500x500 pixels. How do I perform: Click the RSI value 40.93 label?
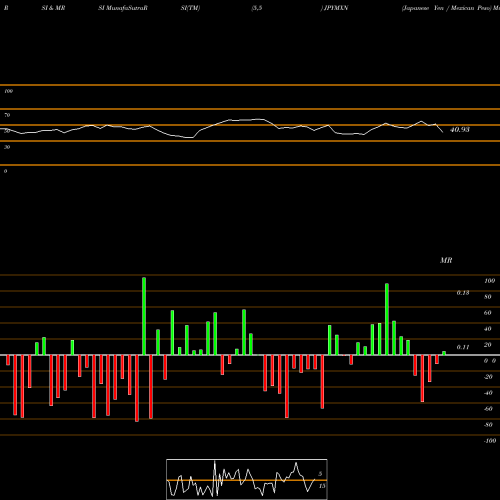pos(460,130)
